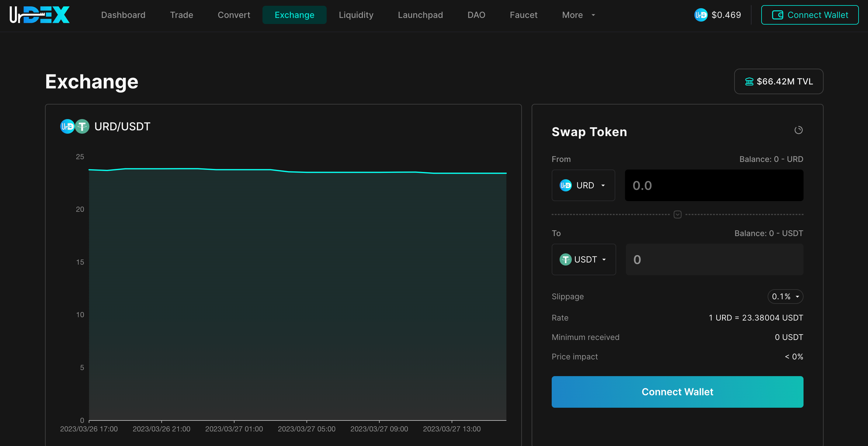Open the USDT To token dropdown
Viewport: 868px width, 446px height.
584,259
